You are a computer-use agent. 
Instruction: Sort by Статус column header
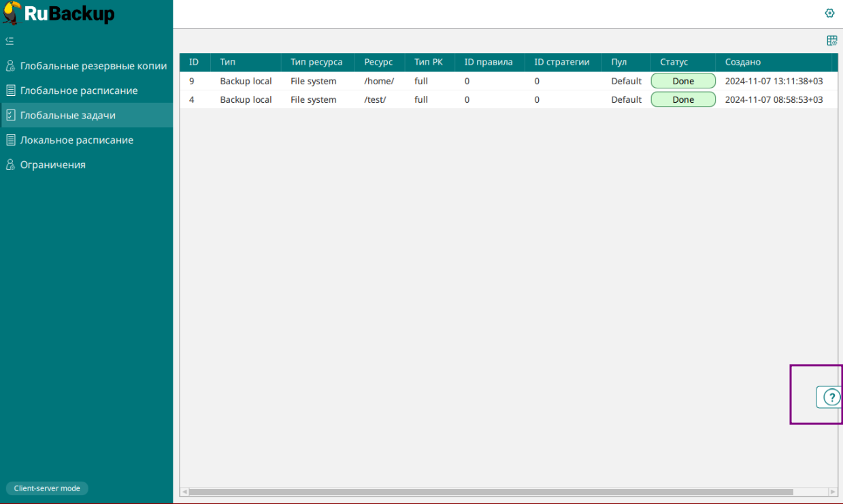click(674, 63)
